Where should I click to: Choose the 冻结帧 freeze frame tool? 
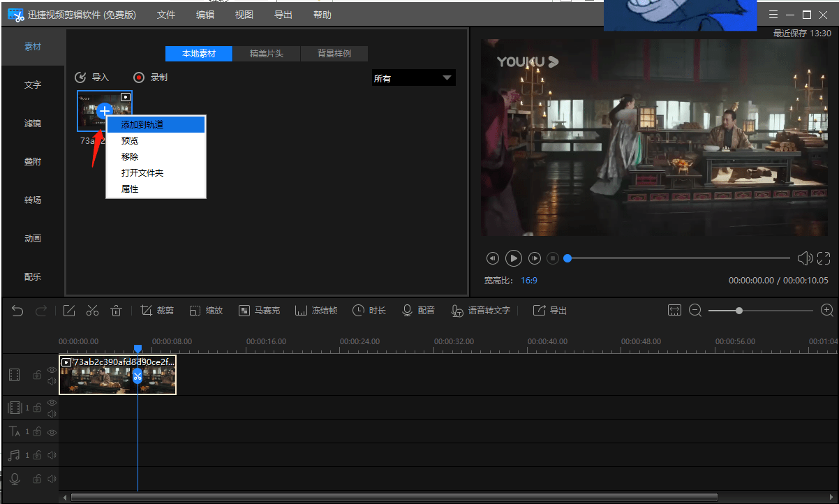click(x=316, y=311)
